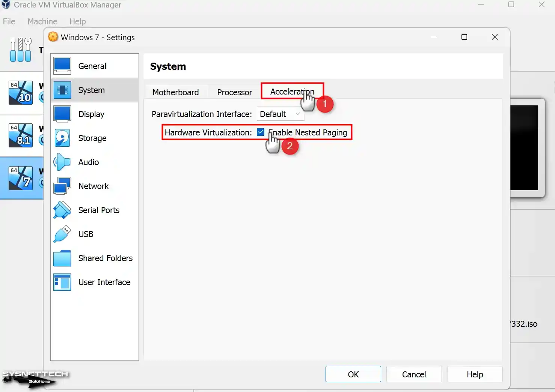This screenshot has height=392, width=555.
Task: Click the Tools icon in VirtualBox Manager
Action: pos(21,50)
